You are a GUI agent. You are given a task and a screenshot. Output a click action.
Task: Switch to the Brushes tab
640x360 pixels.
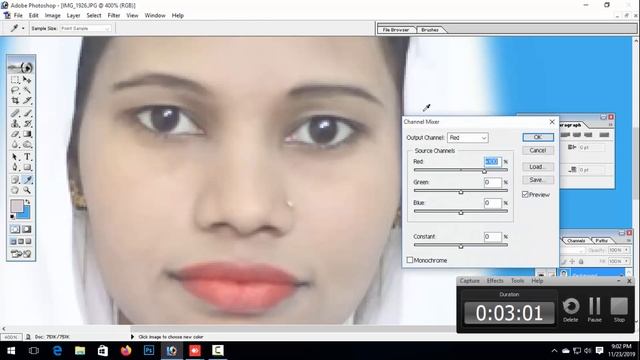pos(430,30)
